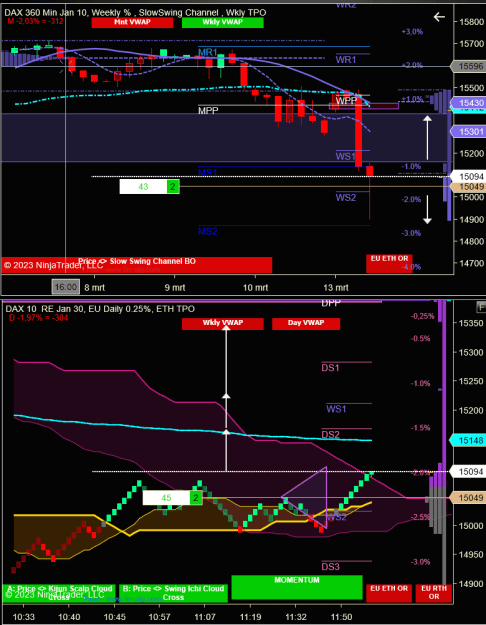Image resolution: width=486 pixels, height=625 pixels.
Task: Select the cyan 15148 price marker
Action: pos(468,440)
